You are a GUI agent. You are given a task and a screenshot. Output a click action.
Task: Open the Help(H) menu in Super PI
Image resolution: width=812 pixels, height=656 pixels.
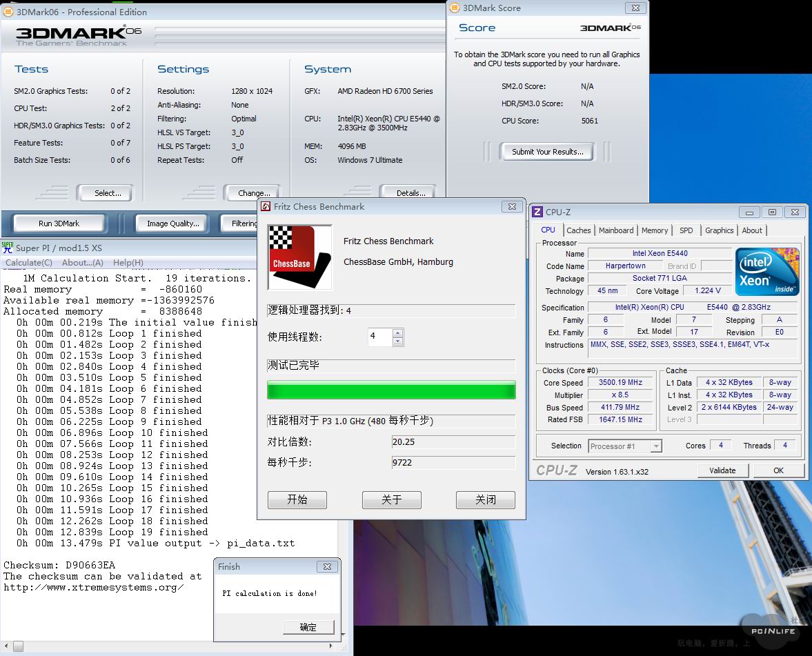click(x=128, y=263)
